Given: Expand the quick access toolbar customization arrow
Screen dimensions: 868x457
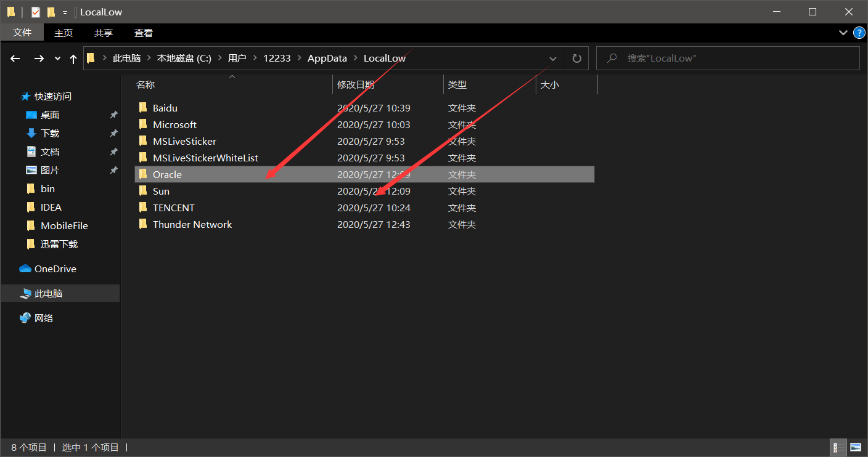Looking at the screenshot, I should [x=64, y=11].
